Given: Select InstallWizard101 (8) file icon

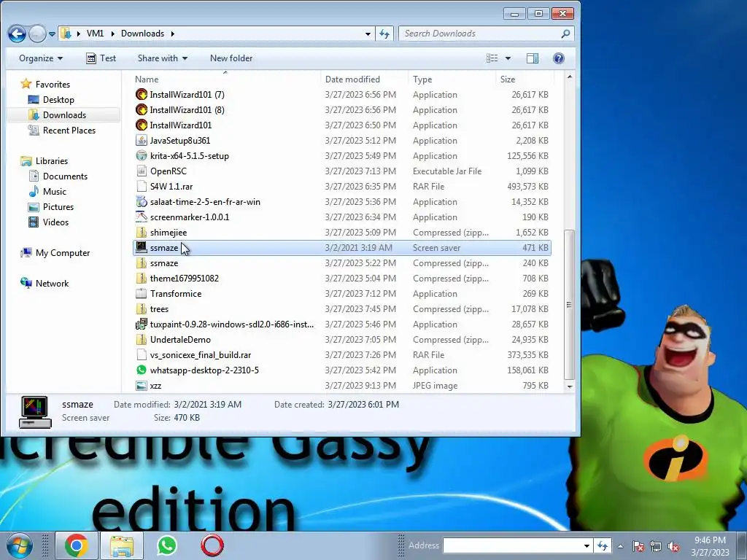Looking at the screenshot, I should [142, 109].
